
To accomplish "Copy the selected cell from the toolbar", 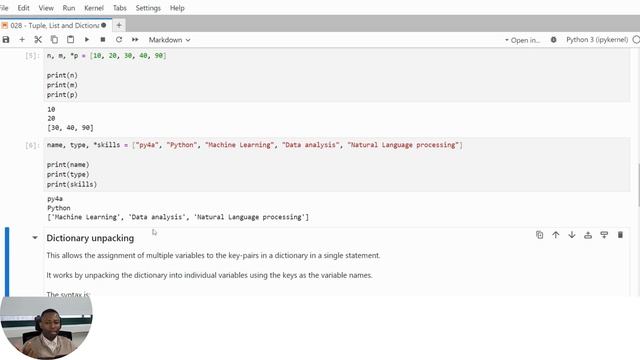I will 54,40.
